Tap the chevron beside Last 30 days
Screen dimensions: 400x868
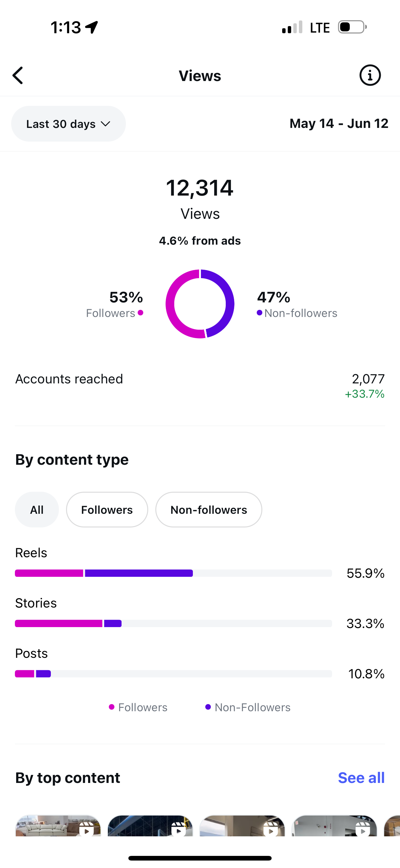click(105, 124)
